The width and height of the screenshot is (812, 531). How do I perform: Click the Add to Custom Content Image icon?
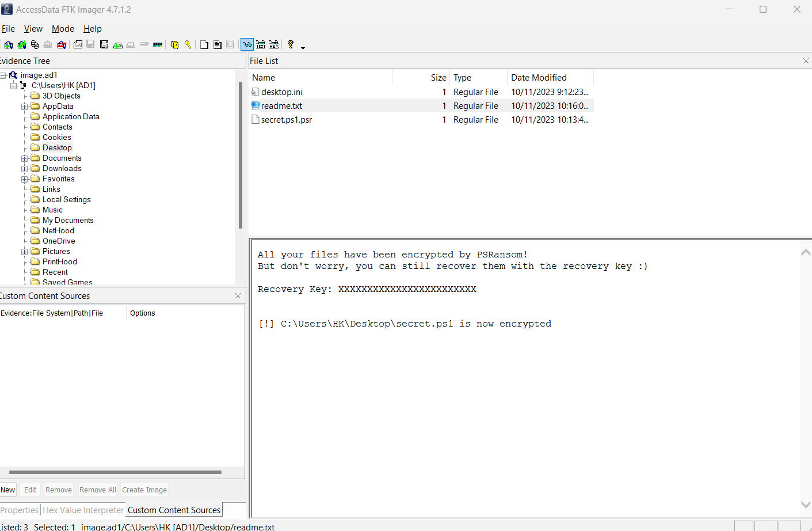(x=118, y=45)
